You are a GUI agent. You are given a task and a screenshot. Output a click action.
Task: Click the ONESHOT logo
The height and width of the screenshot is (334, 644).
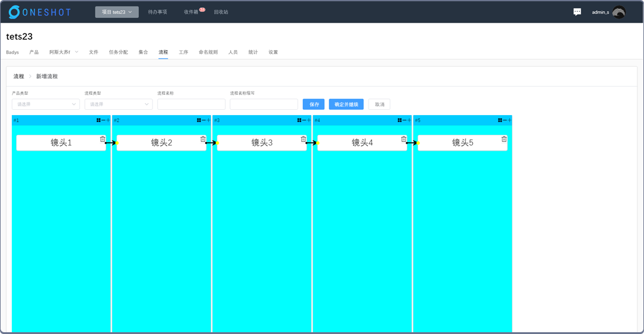(39, 12)
